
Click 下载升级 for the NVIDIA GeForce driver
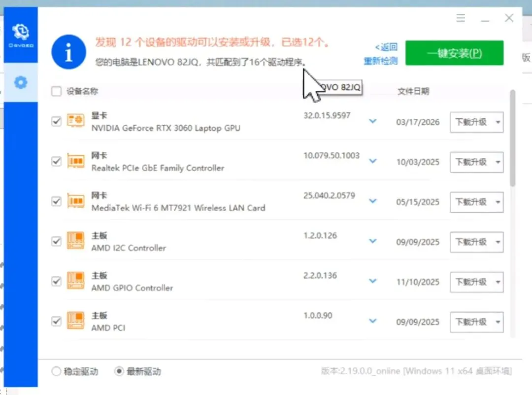pyautogui.click(x=471, y=122)
